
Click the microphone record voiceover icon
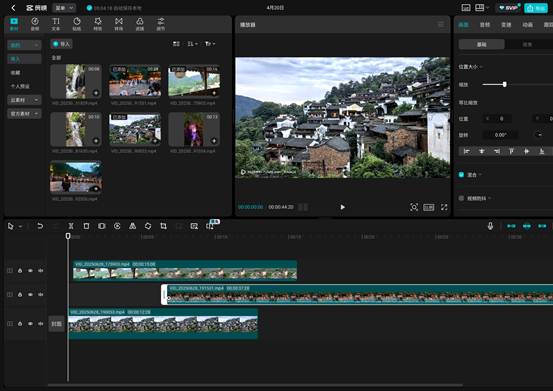(x=490, y=226)
